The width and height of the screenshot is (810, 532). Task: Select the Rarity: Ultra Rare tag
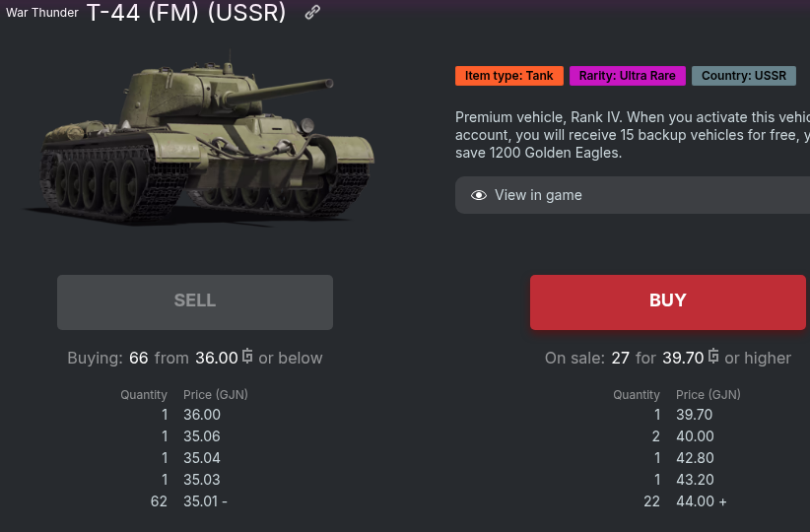tap(627, 76)
